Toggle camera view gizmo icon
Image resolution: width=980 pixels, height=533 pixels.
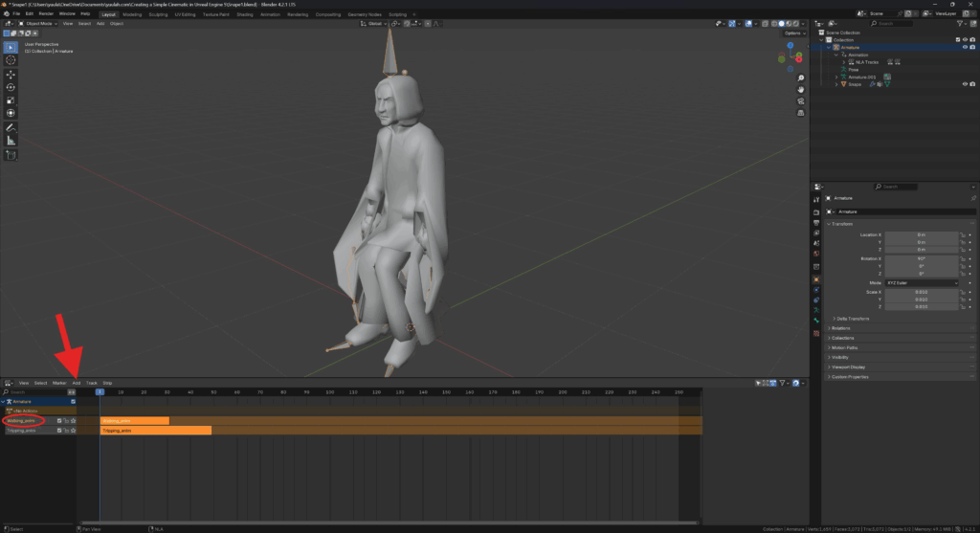[x=800, y=100]
